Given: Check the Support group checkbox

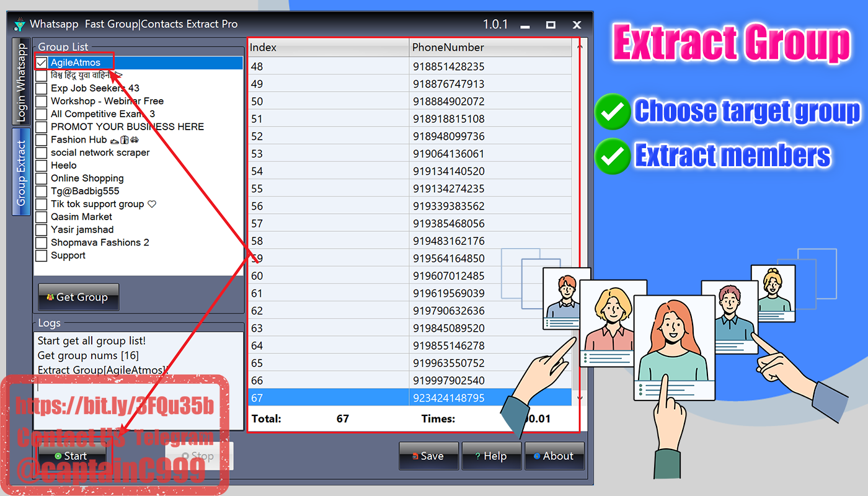Looking at the screenshot, I should (42, 255).
